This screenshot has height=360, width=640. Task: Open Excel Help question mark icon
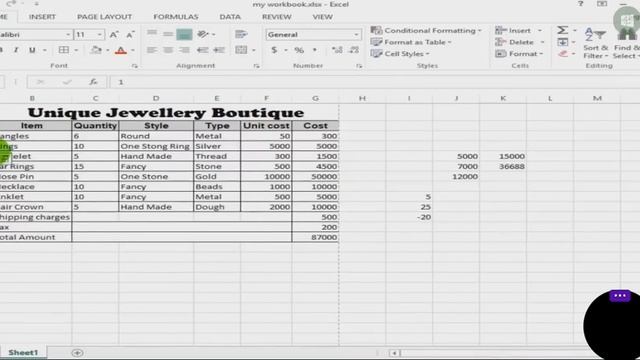point(580,4)
